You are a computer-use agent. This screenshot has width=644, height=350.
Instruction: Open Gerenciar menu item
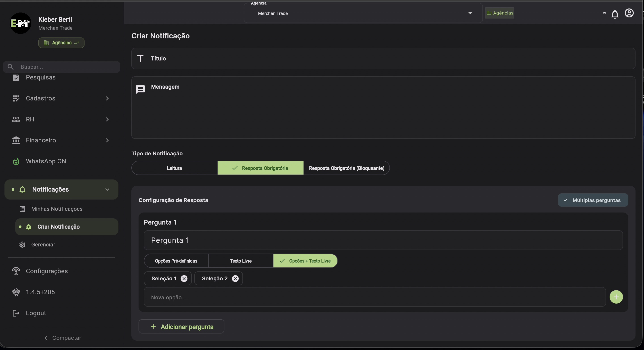[43, 245]
